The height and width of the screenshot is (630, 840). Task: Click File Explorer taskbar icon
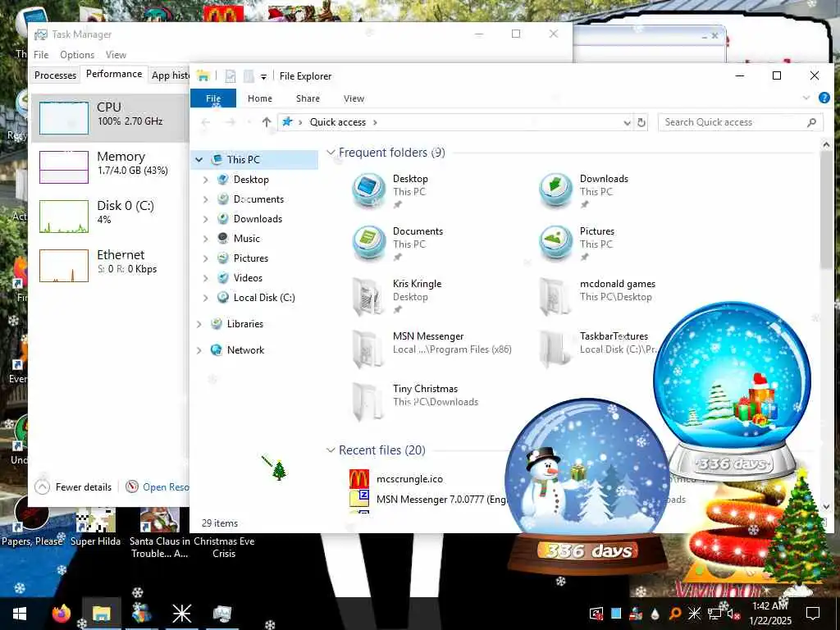coord(101,613)
